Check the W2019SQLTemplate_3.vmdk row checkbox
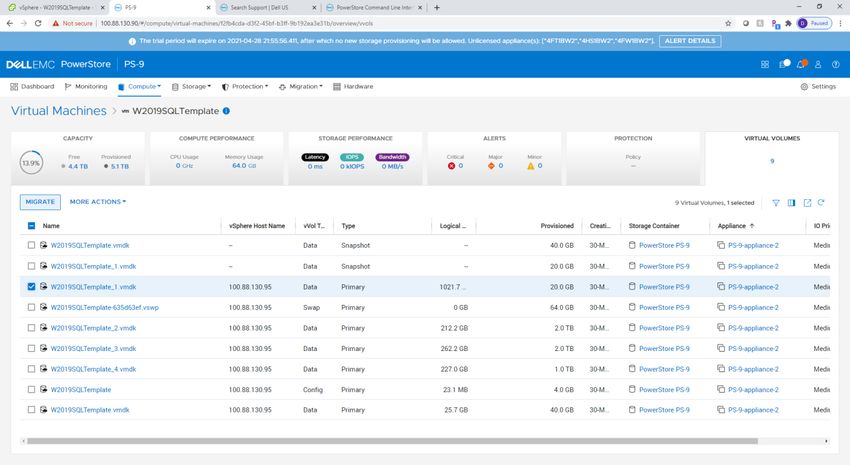This screenshot has width=850, height=465. click(31, 348)
